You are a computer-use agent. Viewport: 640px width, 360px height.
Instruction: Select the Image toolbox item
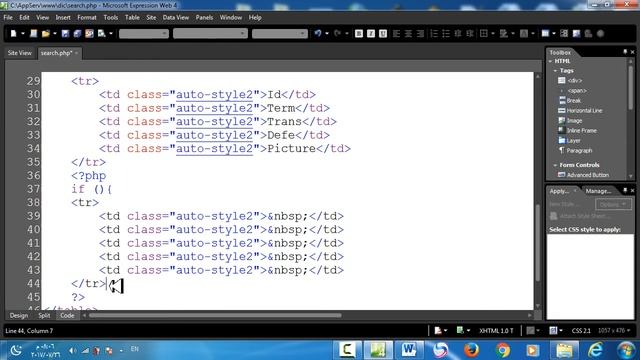(x=574, y=120)
